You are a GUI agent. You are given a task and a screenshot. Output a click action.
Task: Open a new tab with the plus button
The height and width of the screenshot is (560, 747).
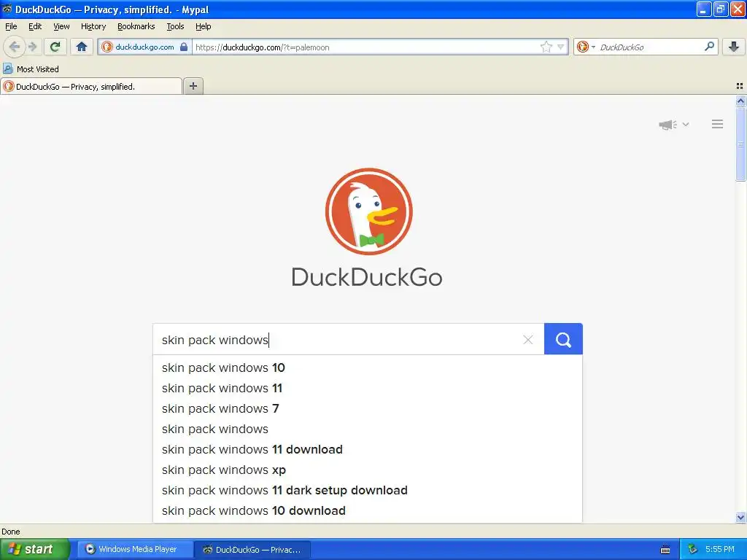(x=193, y=86)
